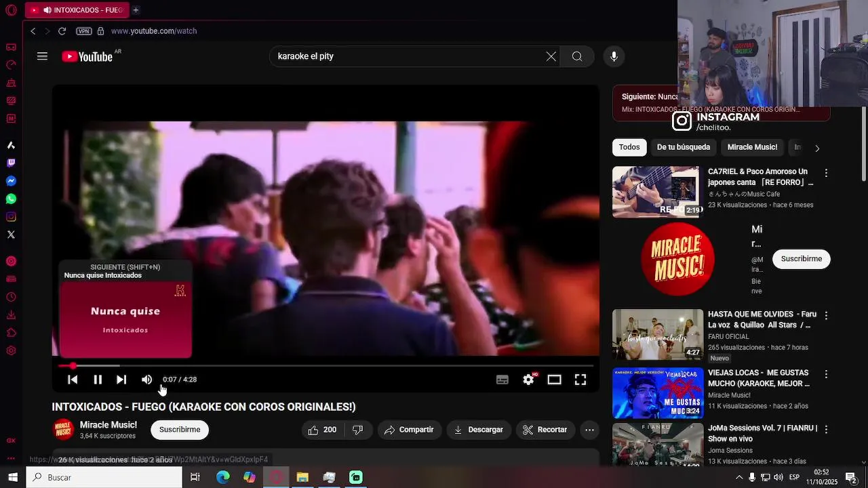Open Twitch in the Opera sidebar
868x488 pixels.
click(11, 163)
